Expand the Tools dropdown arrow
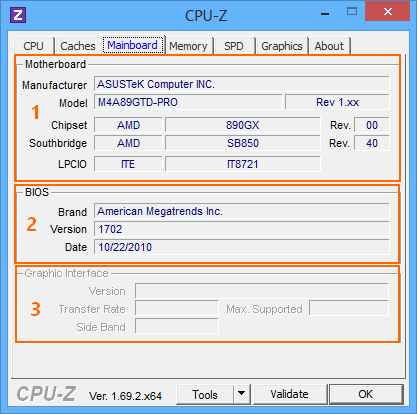Screen dimensions: 417x414 coord(242,395)
